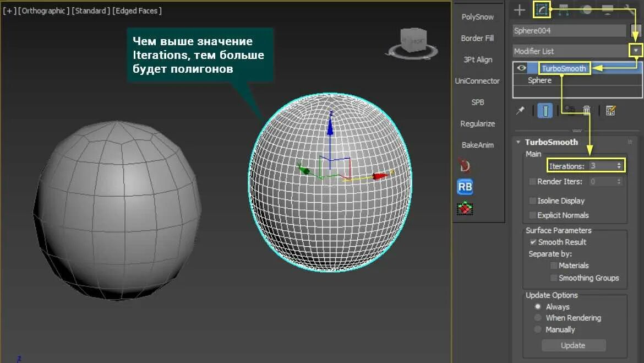Click the Regularize button
The height and width of the screenshot is (363, 644).
pos(478,124)
